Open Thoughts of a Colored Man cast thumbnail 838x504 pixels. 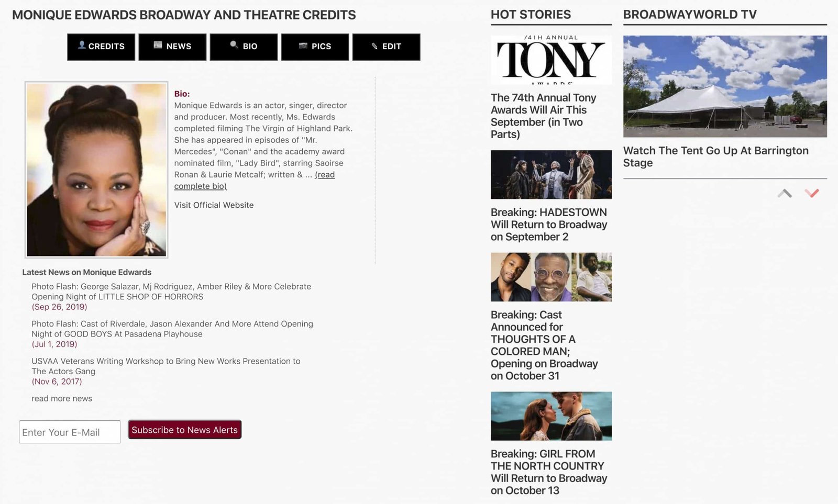pos(551,277)
